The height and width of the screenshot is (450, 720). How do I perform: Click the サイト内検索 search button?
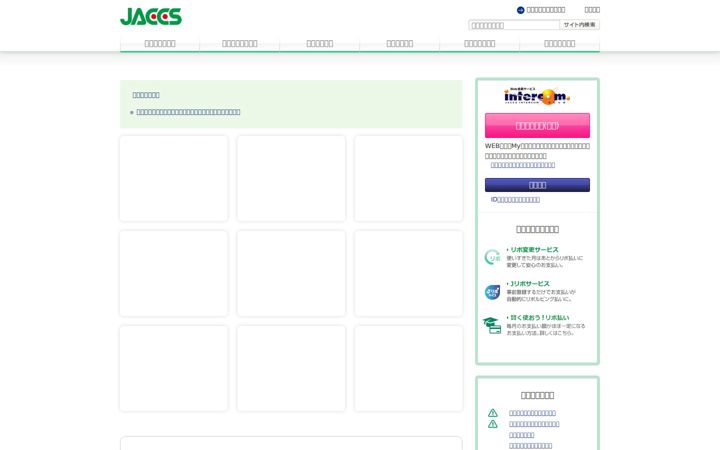(579, 25)
